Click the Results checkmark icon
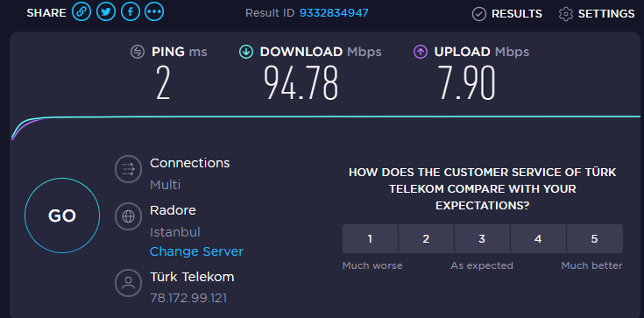This screenshot has width=644, height=318. point(479,14)
